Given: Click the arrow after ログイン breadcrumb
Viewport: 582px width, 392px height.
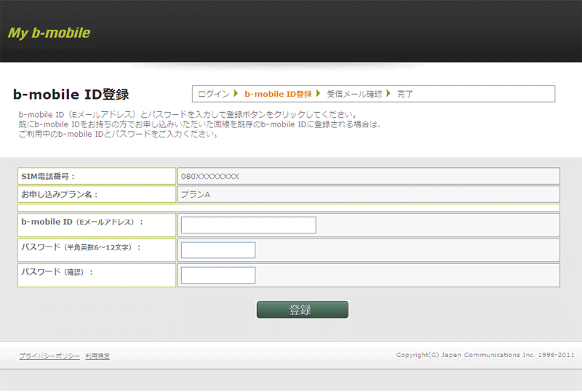Looking at the screenshot, I should click(236, 94).
